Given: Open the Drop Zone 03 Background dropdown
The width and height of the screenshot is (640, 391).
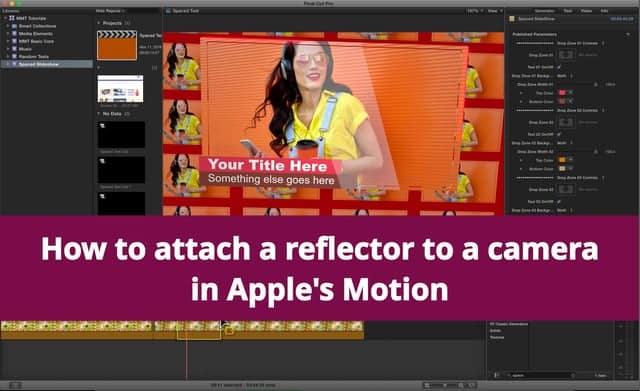Looking at the screenshot, I should tap(565, 211).
